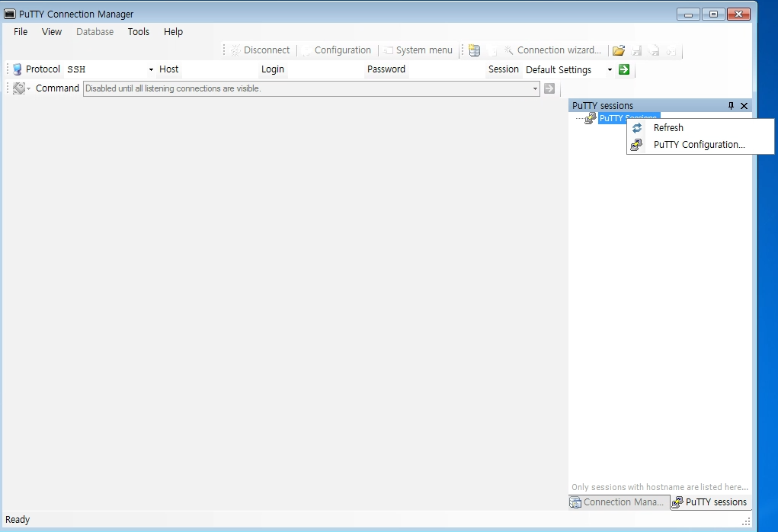This screenshot has width=778, height=532.
Task: Click the new database icon in toolbar
Action: (474, 50)
